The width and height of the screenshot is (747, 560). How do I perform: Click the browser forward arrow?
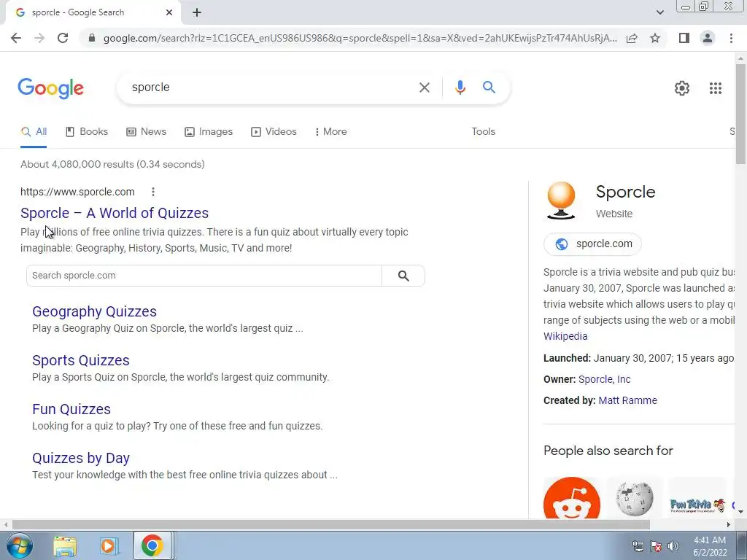(39, 38)
